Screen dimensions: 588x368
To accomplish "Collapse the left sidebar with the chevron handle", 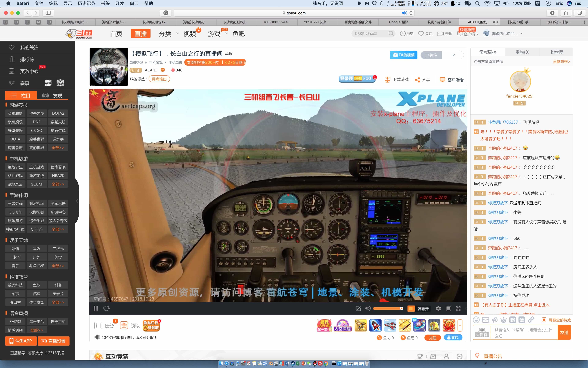I will point(77,201).
